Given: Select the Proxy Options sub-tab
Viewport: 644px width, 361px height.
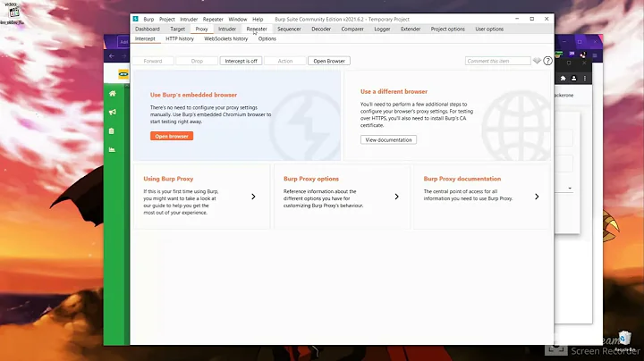Looking at the screenshot, I should coord(267,38).
